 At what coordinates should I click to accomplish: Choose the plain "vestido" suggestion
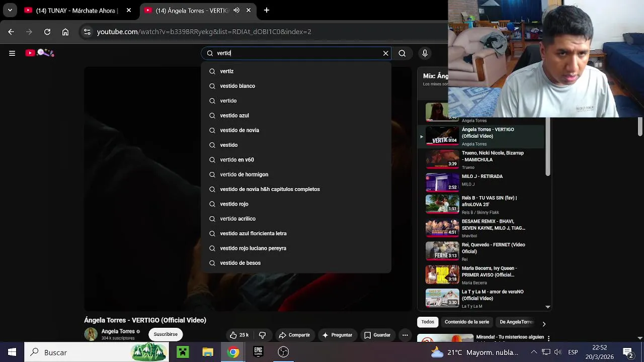pos(296,145)
